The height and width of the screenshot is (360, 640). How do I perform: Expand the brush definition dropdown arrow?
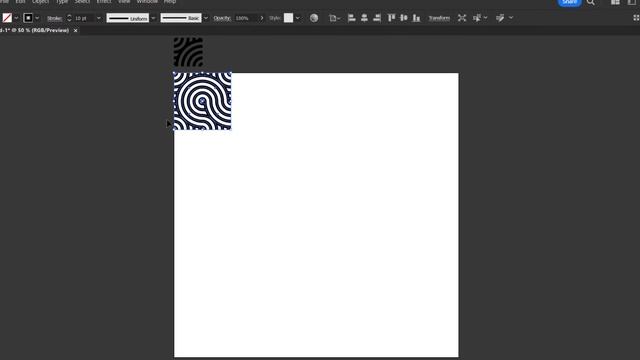click(x=205, y=18)
